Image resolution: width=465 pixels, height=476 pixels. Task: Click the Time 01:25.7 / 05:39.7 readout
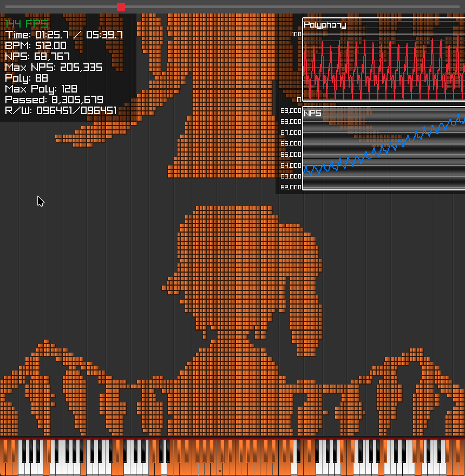tap(64, 35)
